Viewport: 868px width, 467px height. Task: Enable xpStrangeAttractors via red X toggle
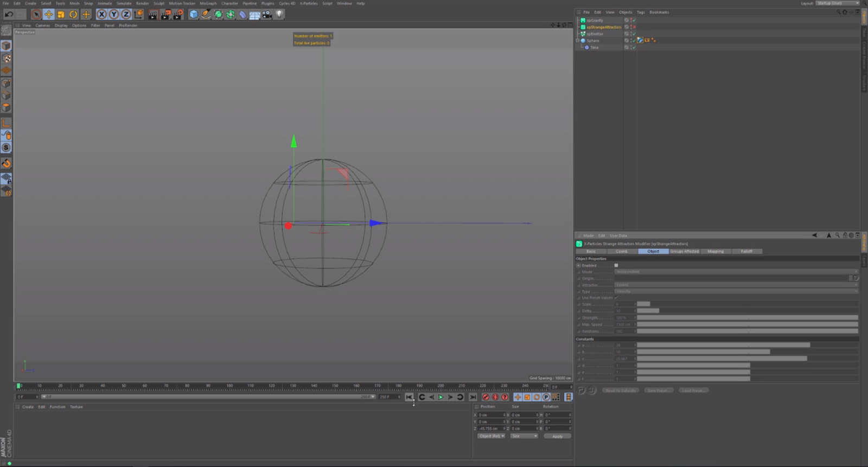[634, 27]
